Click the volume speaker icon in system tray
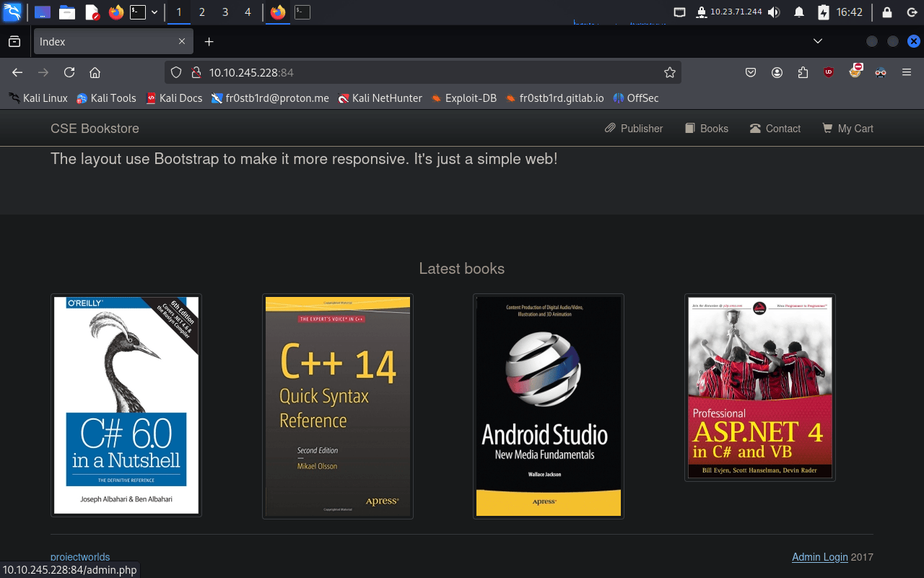 (x=774, y=12)
